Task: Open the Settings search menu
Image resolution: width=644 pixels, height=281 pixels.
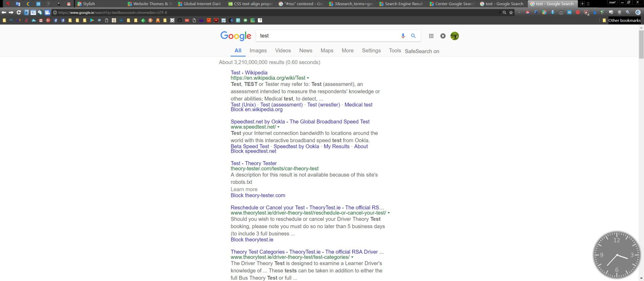Action: pyautogui.click(x=371, y=51)
